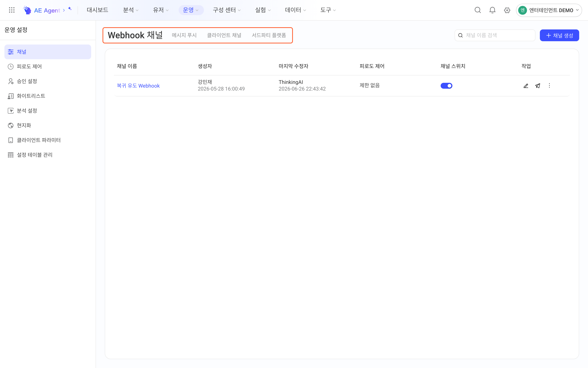Screen dimensions: 588x368
Task: Click the 제한 없음 fatigue cell
Action: point(370,85)
